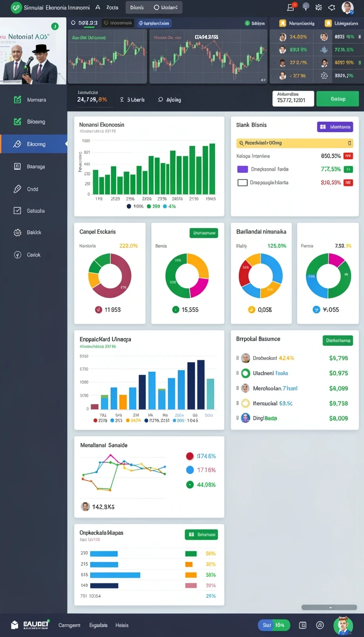Click the green Balap button
364x637 pixels.
pyautogui.click(x=337, y=99)
